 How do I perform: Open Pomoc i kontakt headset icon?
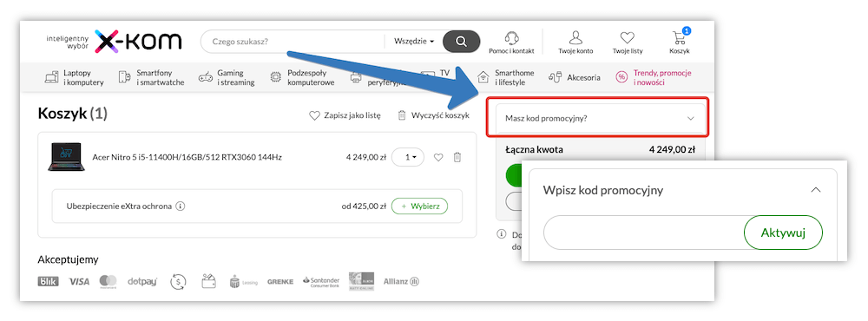(x=511, y=38)
